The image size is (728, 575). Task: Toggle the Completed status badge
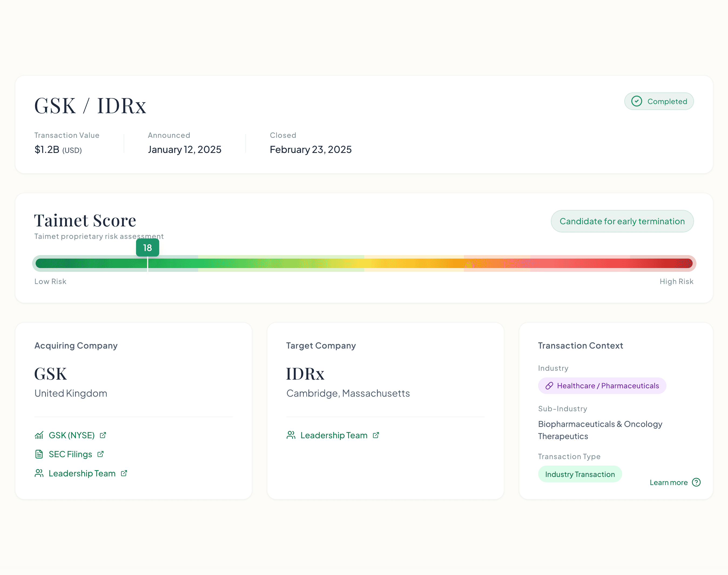coord(659,101)
